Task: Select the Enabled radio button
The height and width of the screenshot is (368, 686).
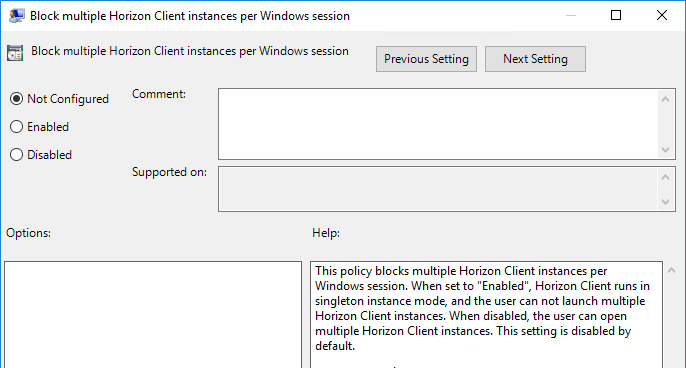Action: pyautogui.click(x=16, y=127)
